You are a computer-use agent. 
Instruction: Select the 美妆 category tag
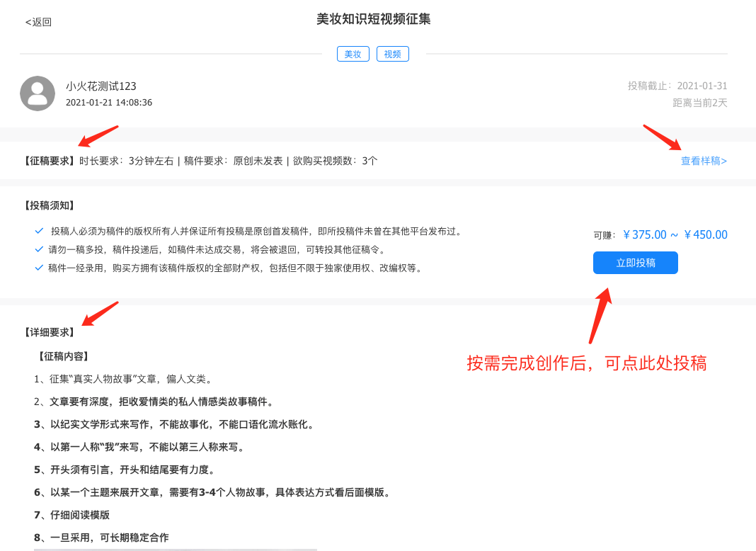click(353, 53)
